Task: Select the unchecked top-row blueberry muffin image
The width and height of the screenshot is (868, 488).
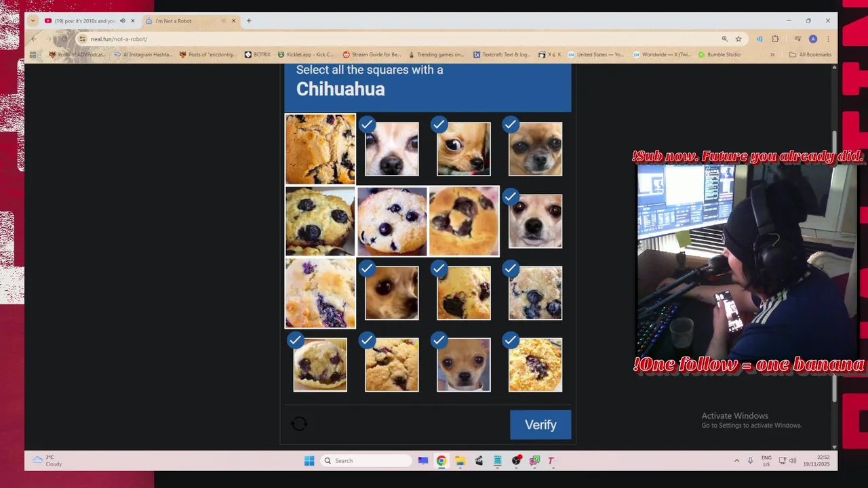Action: 320,149
